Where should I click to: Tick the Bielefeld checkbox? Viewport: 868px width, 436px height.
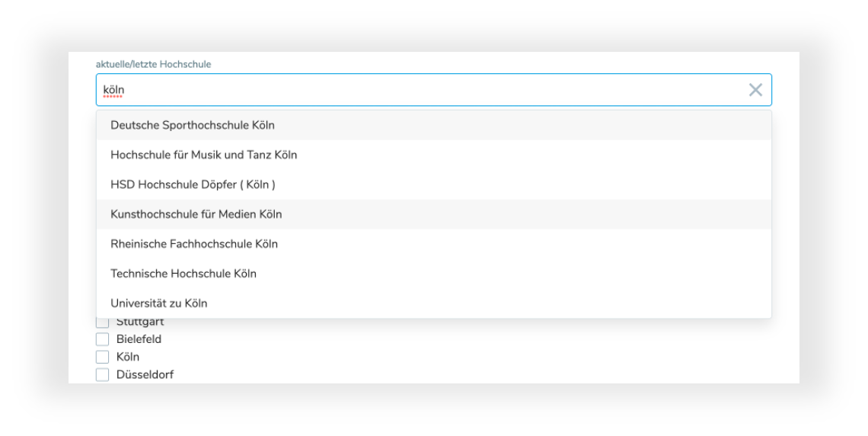click(102, 339)
